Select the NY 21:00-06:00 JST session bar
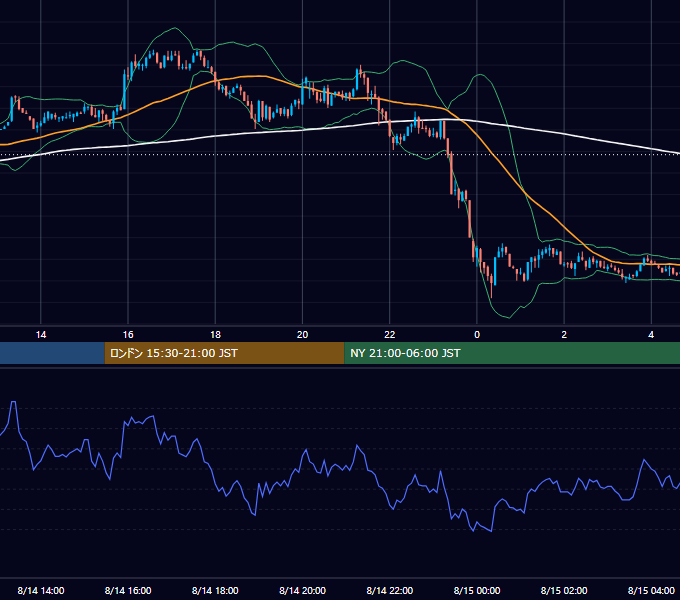Screen dimensions: 680x600 click(x=512, y=353)
